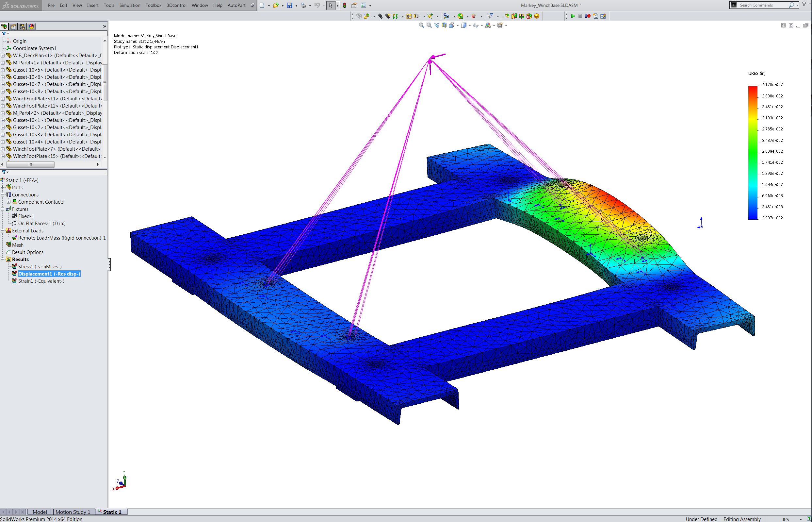812x522 pixels.
Task: Click the green Play animation button
Action: pos(573,16)
